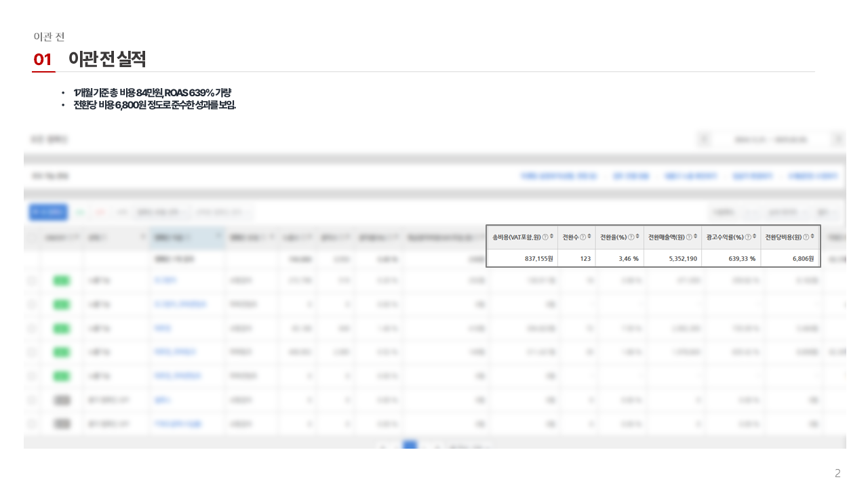Click the 총비용(VAT포함,원) column header label
This screenshot has width=868, height=488.
(517, 237)
